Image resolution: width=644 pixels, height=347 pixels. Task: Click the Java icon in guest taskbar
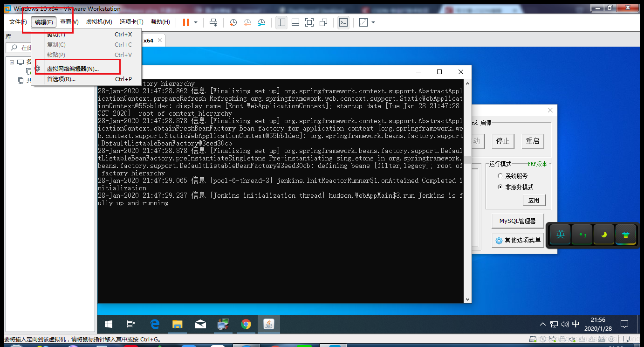pyautogui.click(x=269, y=324)
